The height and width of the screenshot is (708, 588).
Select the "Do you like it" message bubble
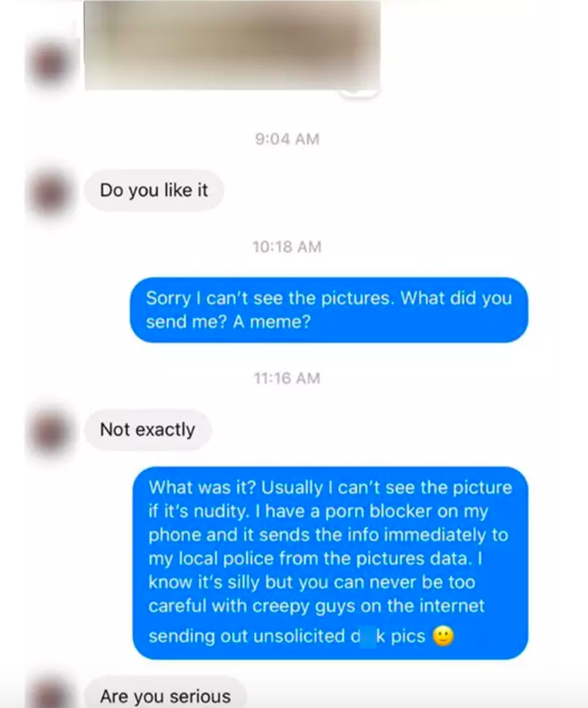154,190
